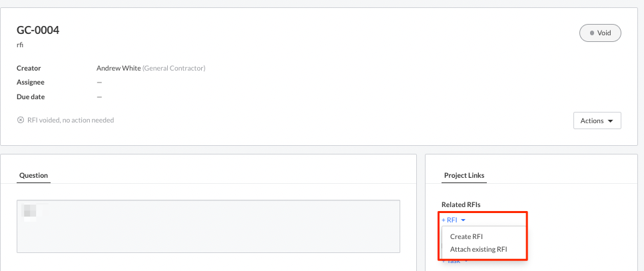
Task: Choose Create RFI from the menu
Action: (466, 236)
